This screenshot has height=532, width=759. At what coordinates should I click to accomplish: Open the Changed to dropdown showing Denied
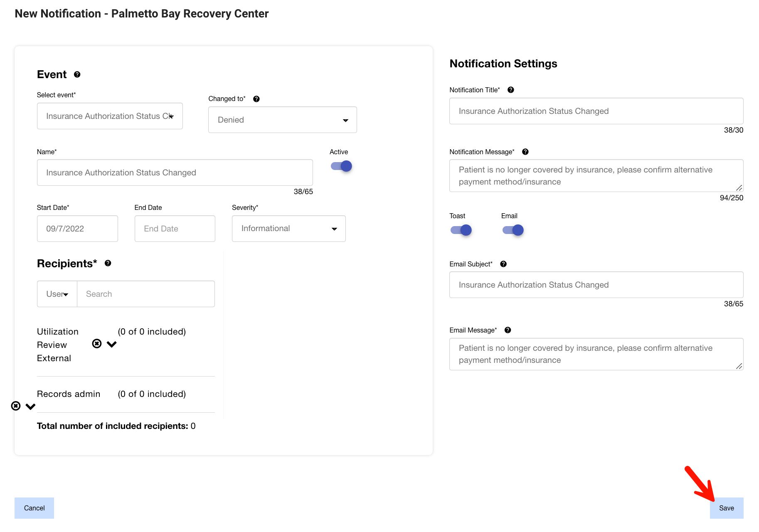click(282, 120)
